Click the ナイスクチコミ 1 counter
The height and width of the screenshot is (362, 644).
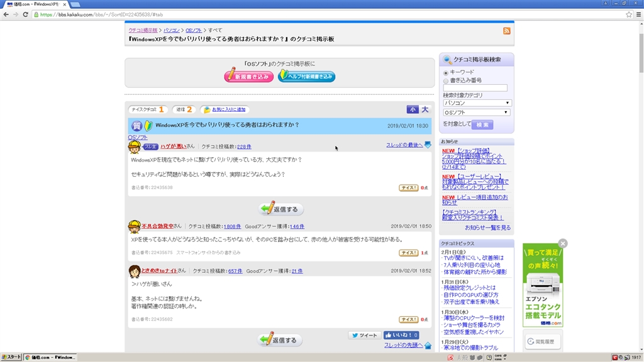148,109
